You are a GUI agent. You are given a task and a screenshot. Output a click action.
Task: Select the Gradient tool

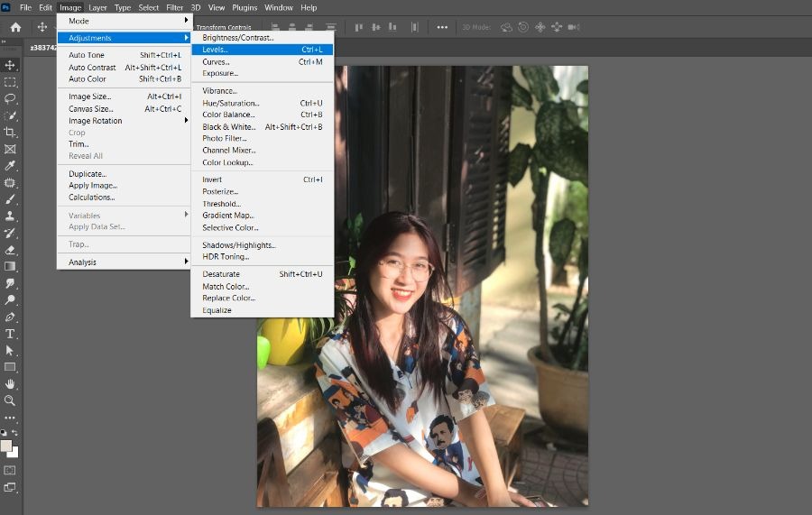(x=10, y=266)
